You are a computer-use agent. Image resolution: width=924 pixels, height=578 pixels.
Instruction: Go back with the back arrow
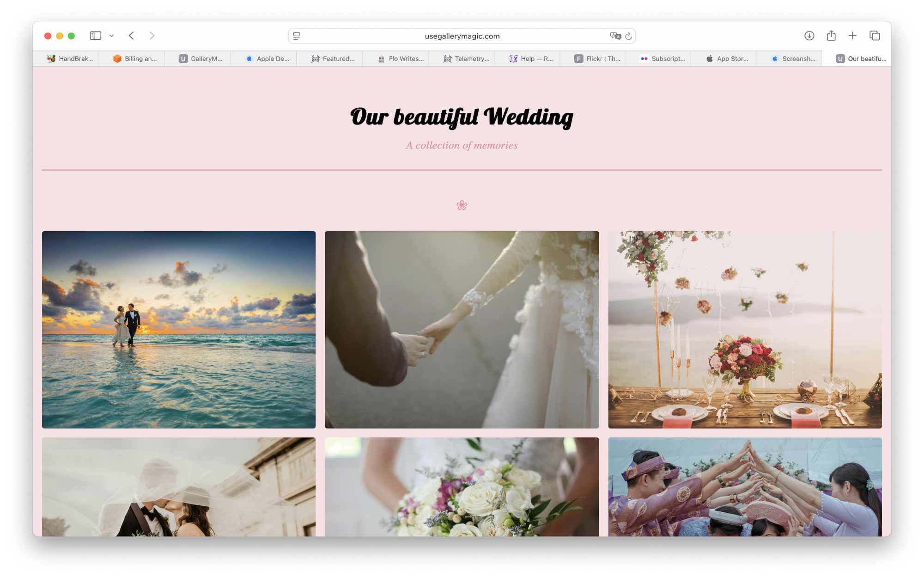coord(132,36)
